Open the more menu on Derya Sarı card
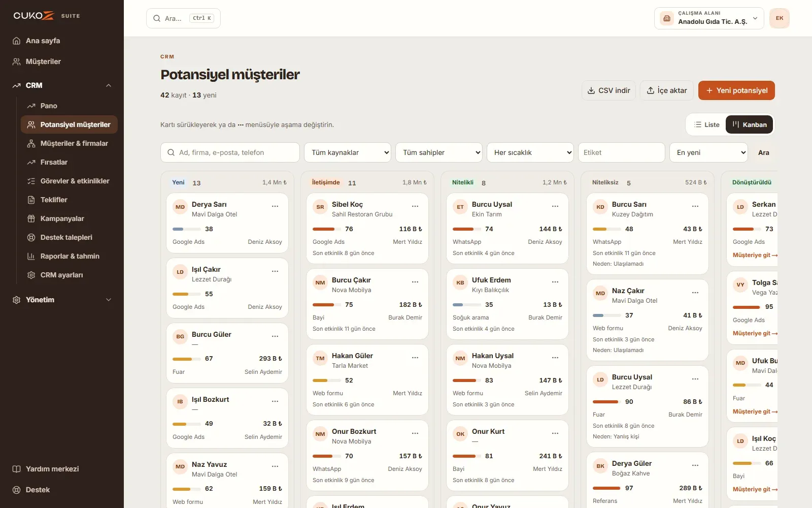812x508 pixels. (x=275, y=206)
